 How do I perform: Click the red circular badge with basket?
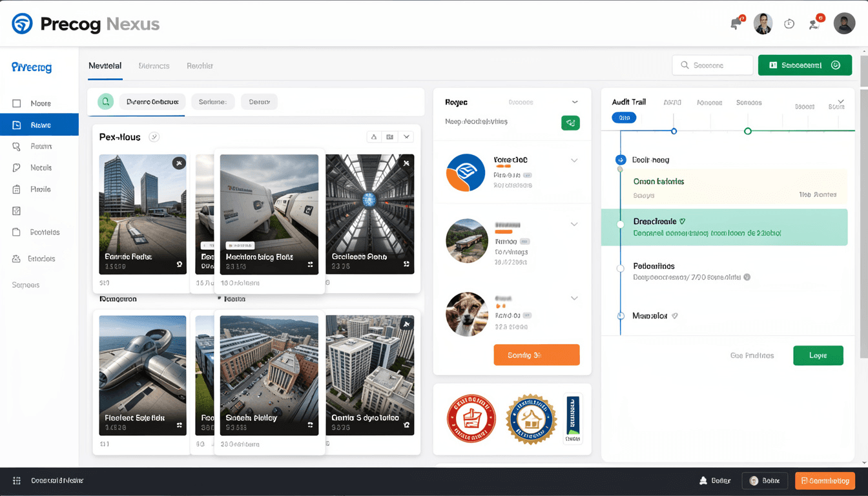[471, 418]
